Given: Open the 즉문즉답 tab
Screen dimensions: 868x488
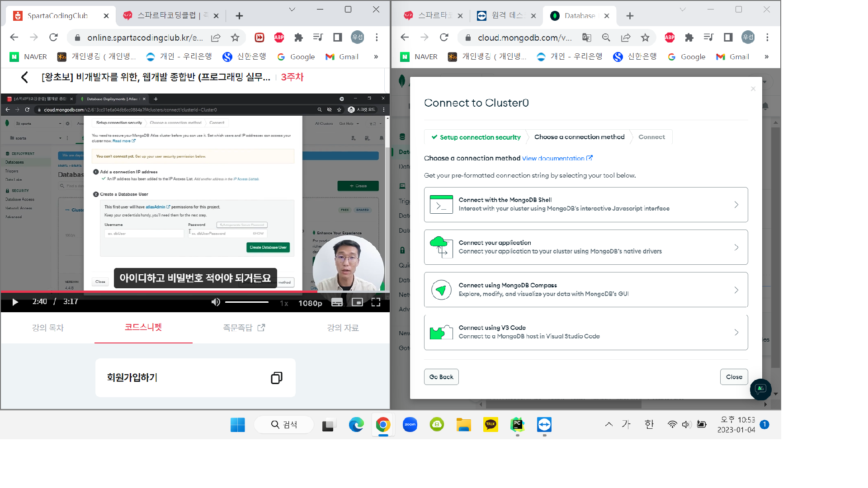Looking at the screenshot, I should (244, 328).
